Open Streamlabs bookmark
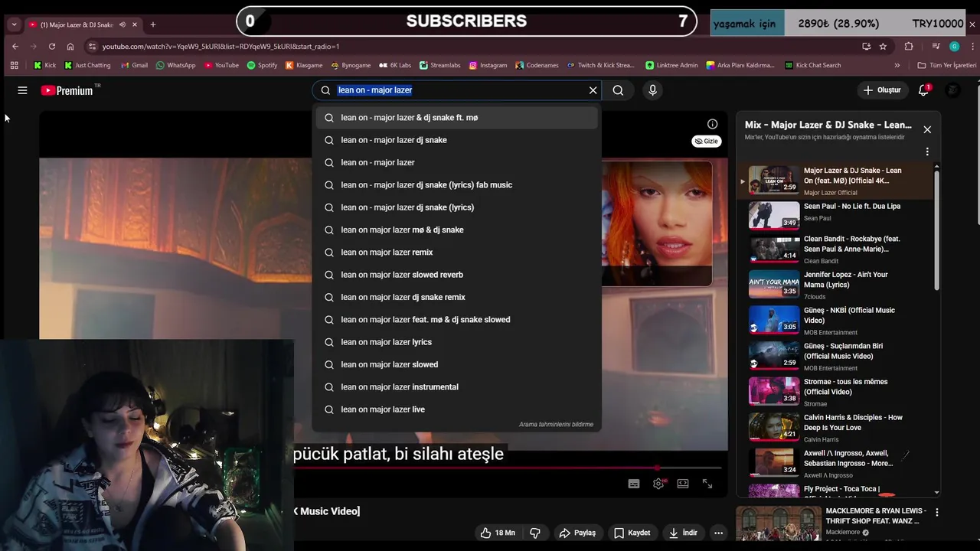 [x=439, y=66]
